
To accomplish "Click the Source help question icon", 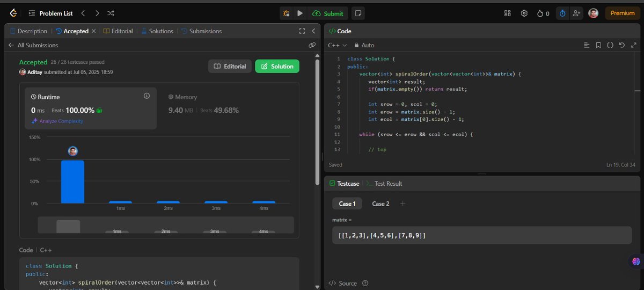I will (365, 283).
